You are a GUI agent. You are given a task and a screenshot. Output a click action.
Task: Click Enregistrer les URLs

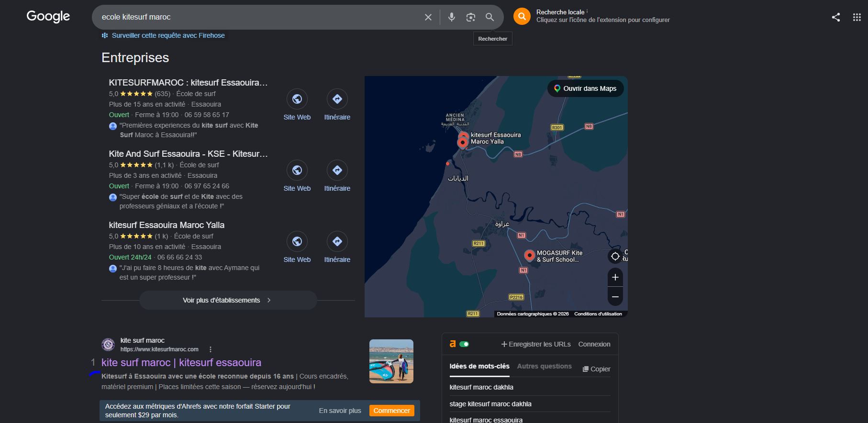pyautogui.click(x=536, y=344)
